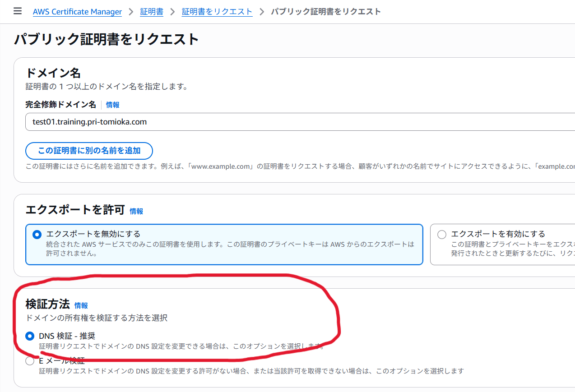Open the hamburger navigation menu
Image resolution: width=575 pixels, height=392 pixels.
(18, 11)
